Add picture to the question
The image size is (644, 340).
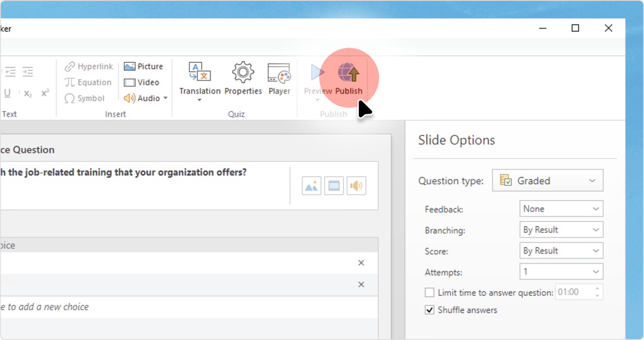pos(311,186)
